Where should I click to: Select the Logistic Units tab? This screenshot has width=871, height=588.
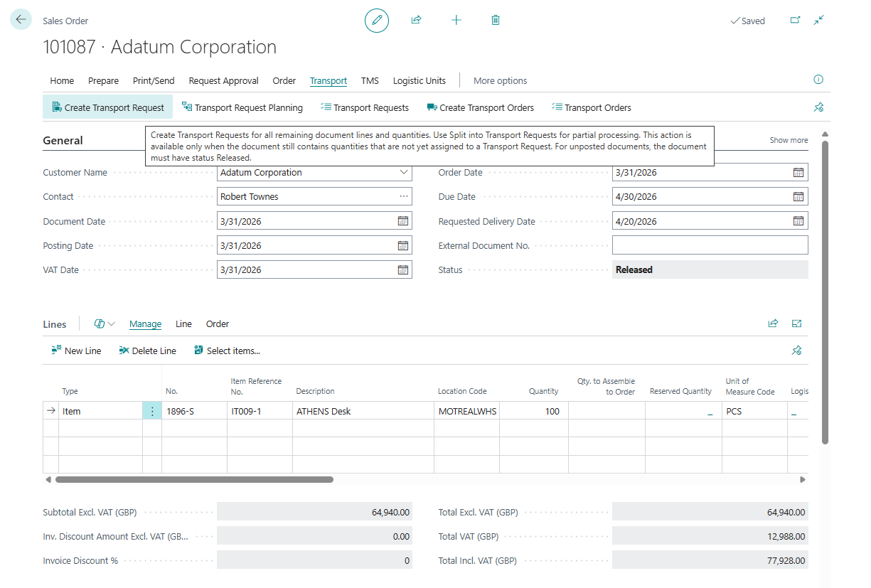pos(419,80)
